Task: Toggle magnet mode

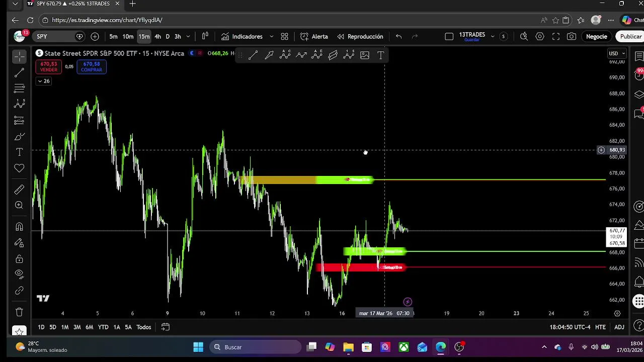Action: point(19,227)
